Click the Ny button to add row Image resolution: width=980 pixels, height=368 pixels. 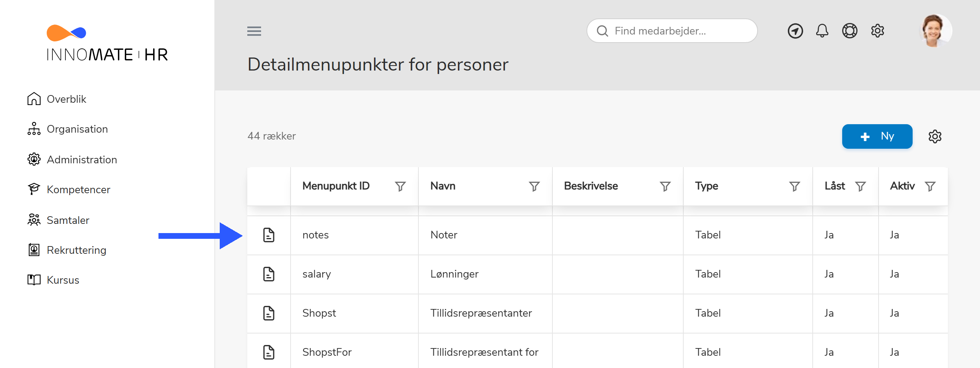(x=877, y=136)
